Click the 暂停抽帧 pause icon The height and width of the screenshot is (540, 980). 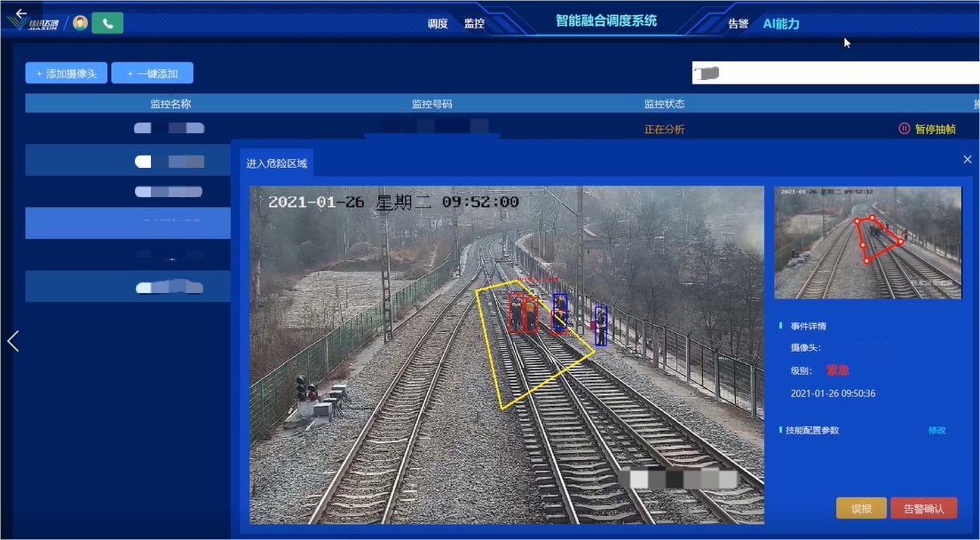point(904,129)
